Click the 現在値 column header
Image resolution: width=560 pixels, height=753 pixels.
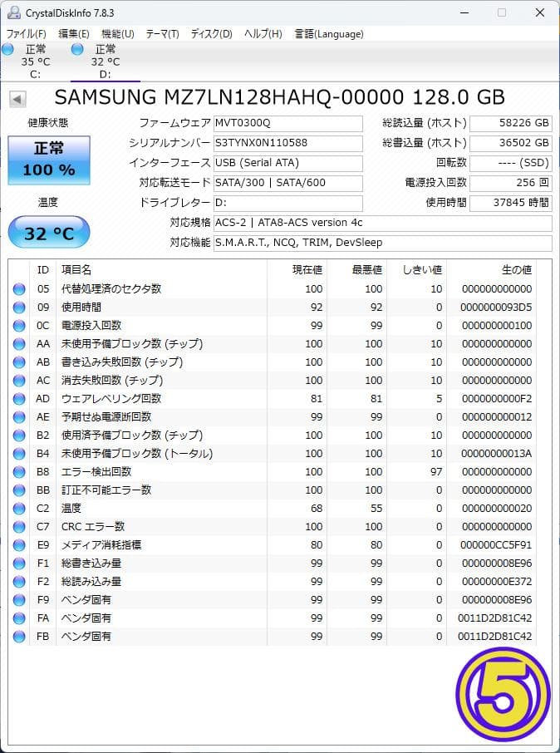pos(297,270)
